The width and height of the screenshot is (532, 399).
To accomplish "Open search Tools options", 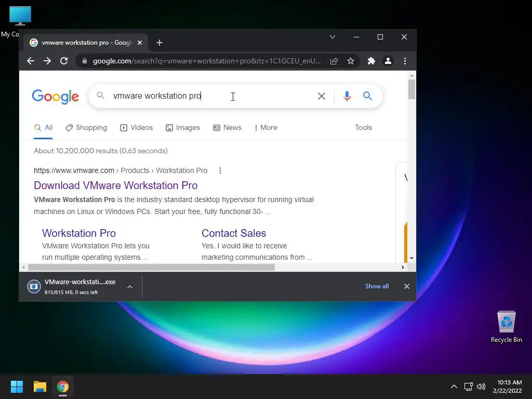I will point(363,128).
